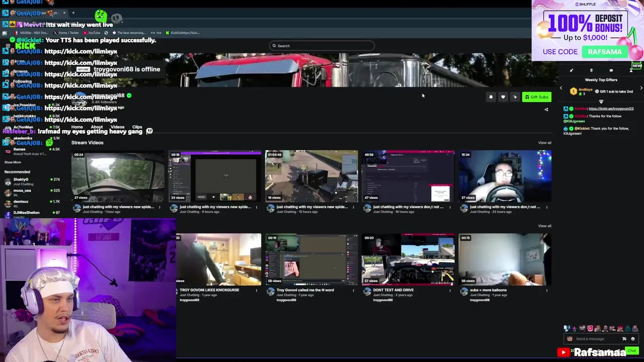Click next arrow in Weekly Top Gifters
This screenshot has width=644, height=362.
click(641, 88)
